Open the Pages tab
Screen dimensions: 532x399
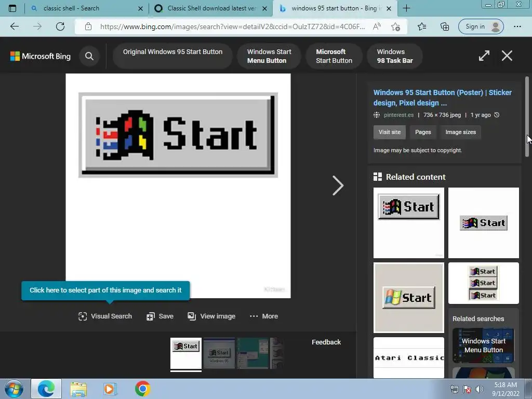(423, 132)
